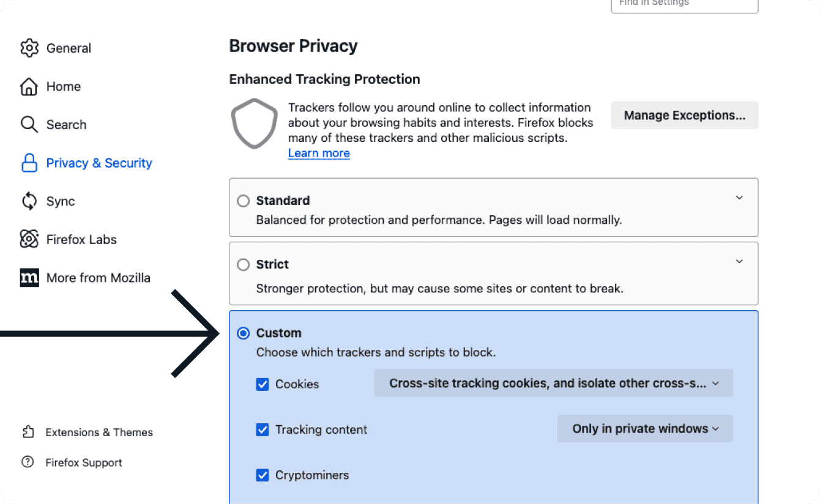Uncheck the Tracking content checkbox

(263, 429)
